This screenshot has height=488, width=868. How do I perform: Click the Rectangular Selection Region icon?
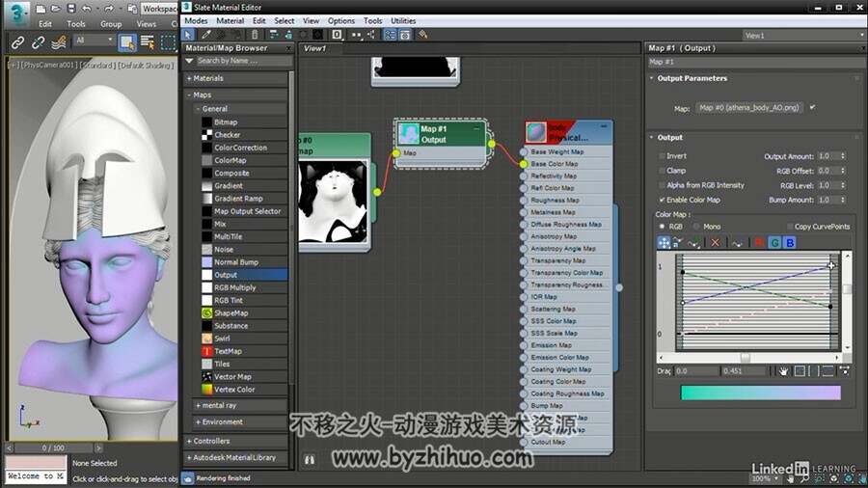click(168, 42)
